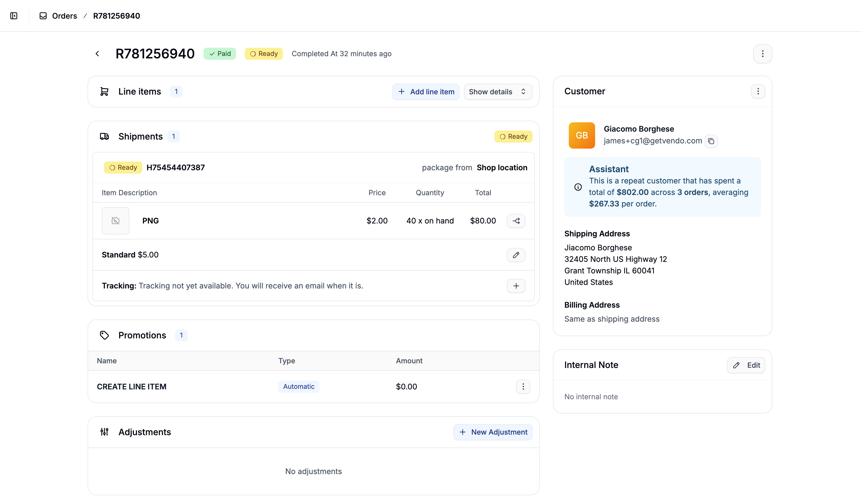Click the cart icon beside Line items

104,92
